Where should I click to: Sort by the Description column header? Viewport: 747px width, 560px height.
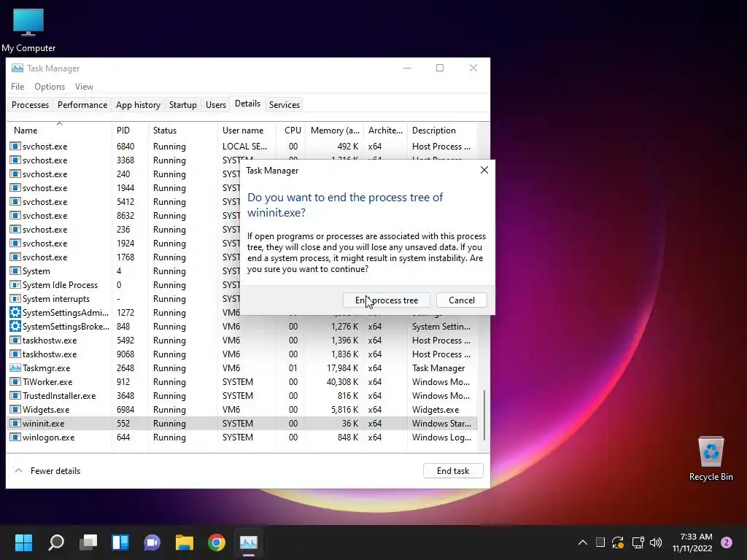tap(441, 131)
